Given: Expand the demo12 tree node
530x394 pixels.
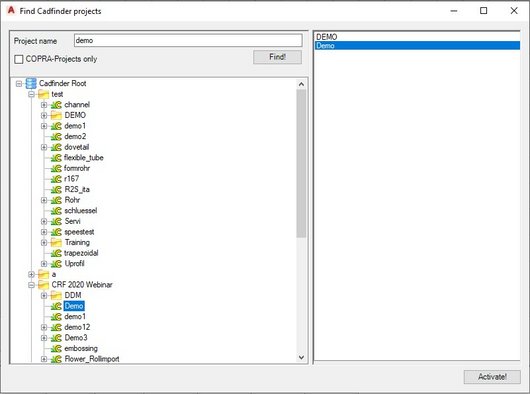Looking at the screenshot, I should pos(44,327).
